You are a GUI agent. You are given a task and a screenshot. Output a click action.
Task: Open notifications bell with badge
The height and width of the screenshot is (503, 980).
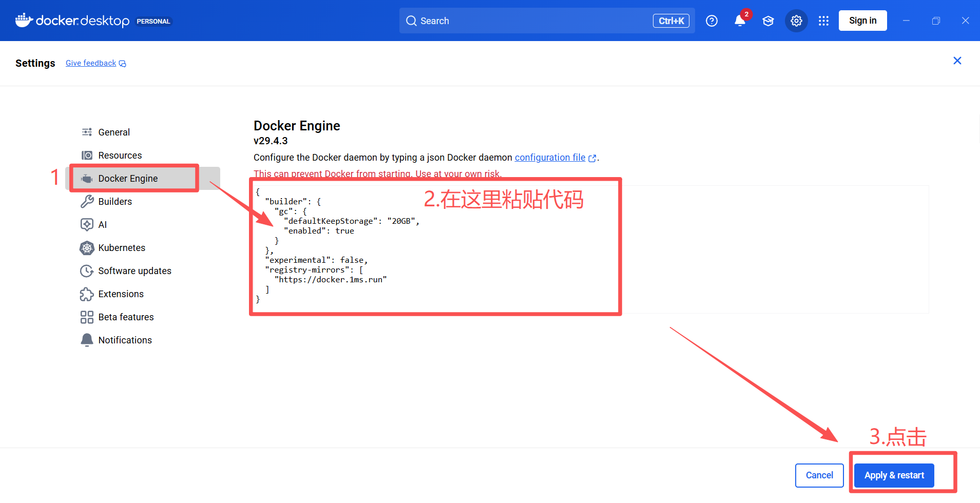point(740,21)
